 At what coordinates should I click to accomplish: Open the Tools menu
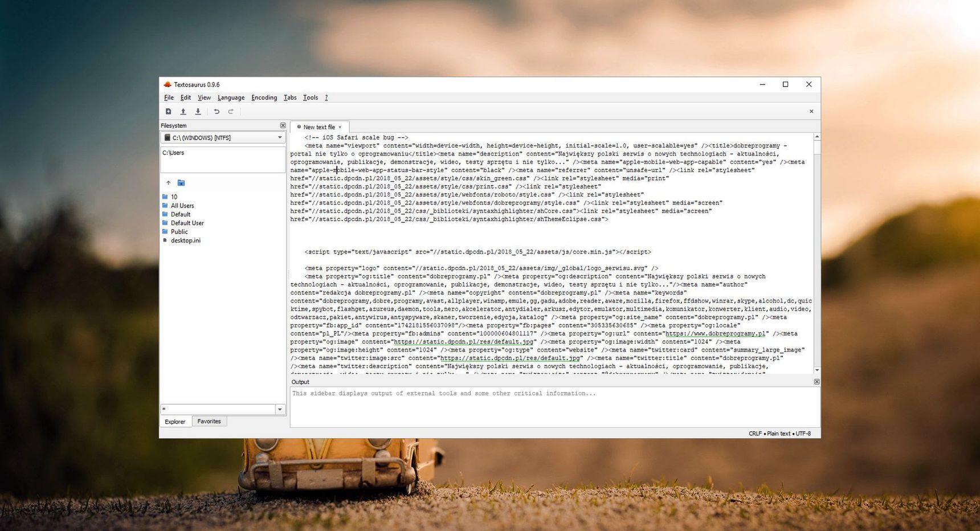tap(311, 97)
